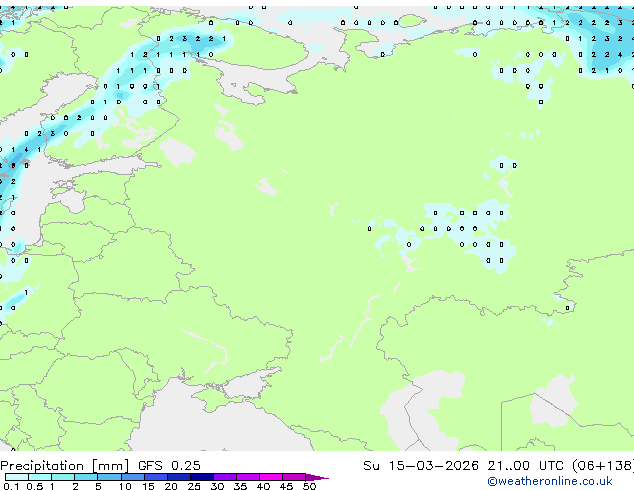The width and height of the screenshot is (634, 490).
Task: Select the 10–15 mm legend color box
Action: (x=132, y=477)
